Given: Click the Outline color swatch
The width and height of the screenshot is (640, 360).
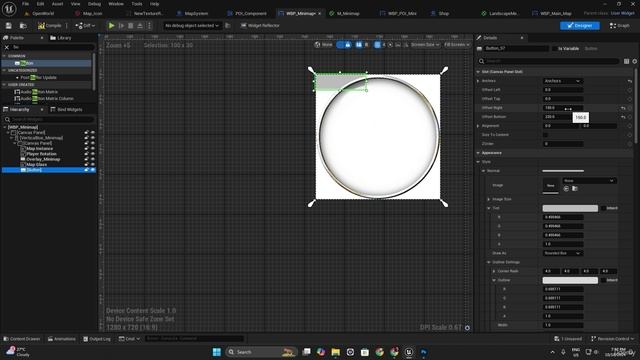Looking at the screenshot, I should pyautogui.click(x=570, y=280).
